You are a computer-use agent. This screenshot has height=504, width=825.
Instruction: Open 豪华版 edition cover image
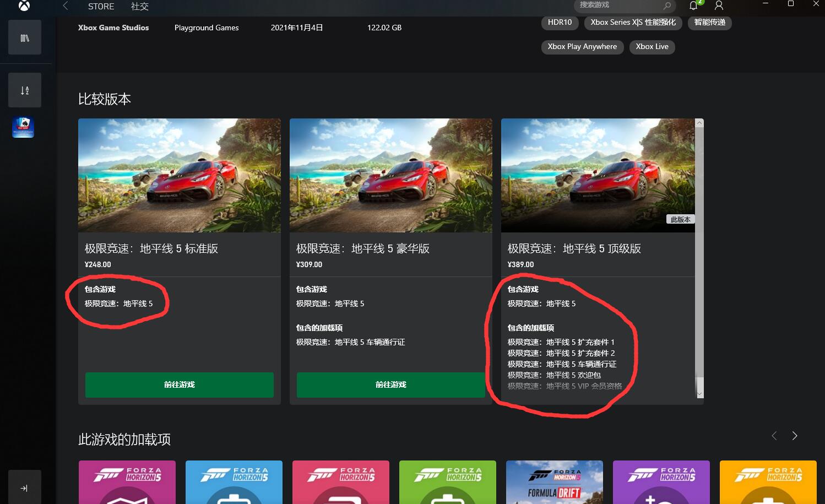(x=391, y=175)
